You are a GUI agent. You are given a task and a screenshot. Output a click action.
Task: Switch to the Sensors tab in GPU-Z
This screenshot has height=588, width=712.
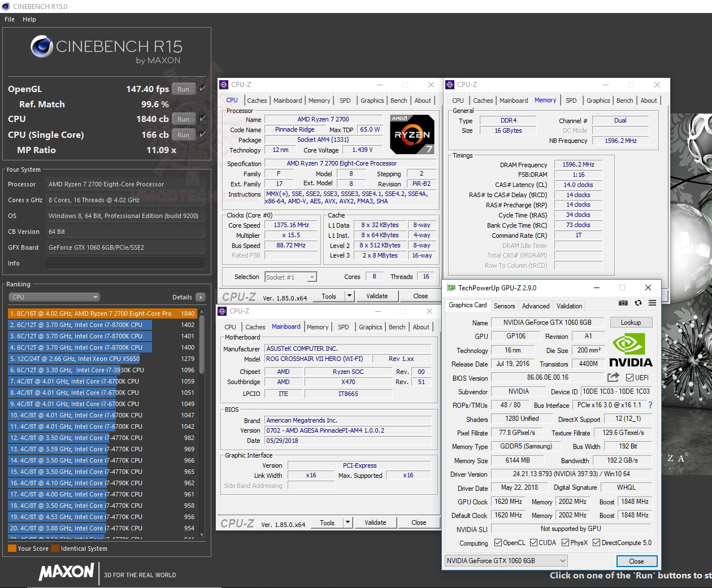tap(504, 306)
